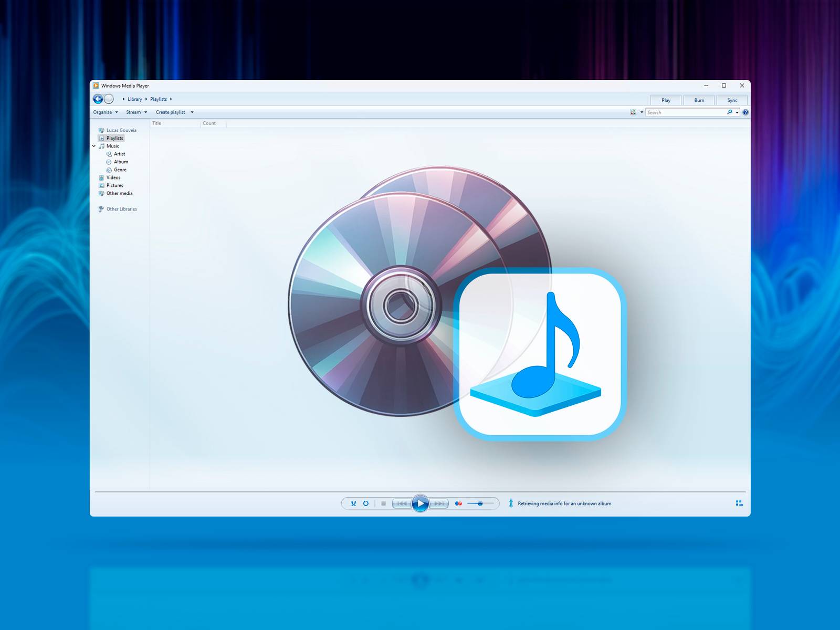Click the Stop playback icon
Image resolution: width=840 pixels, height=630 pixels.
[x=383, y=503]
